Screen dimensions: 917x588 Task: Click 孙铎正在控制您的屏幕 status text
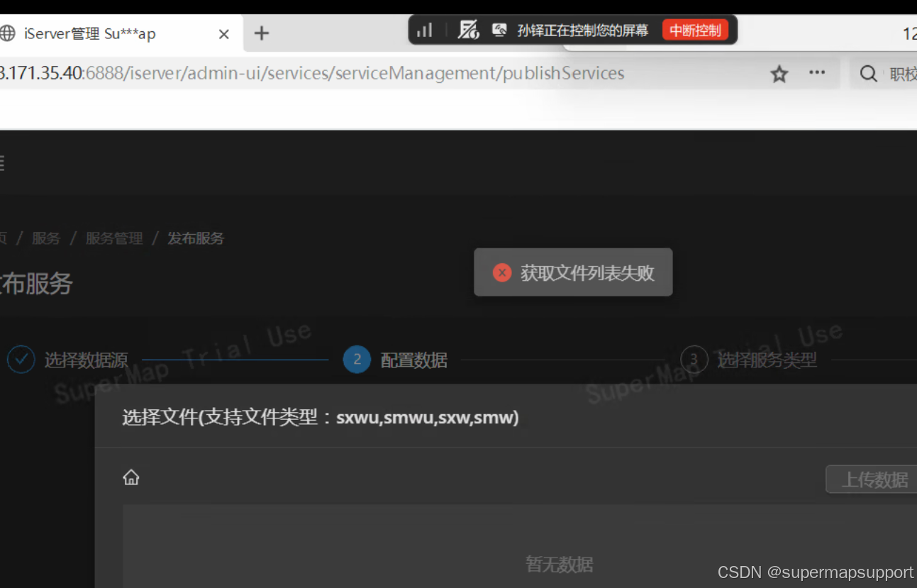[x=583, y=30]
